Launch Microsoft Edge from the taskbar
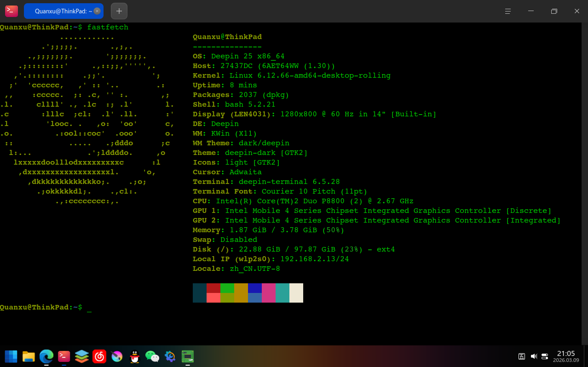Image resolution: width=588 pixels, height=367 pixels. tap(46, 356)
